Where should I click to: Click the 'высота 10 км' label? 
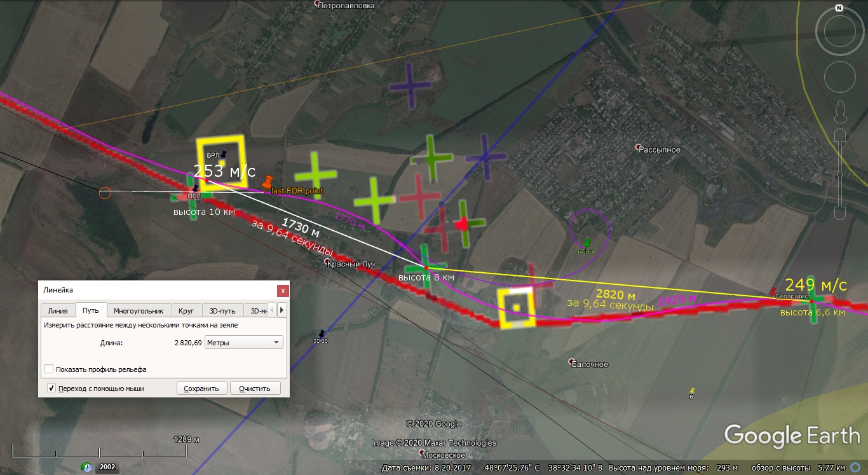(205, 212)
